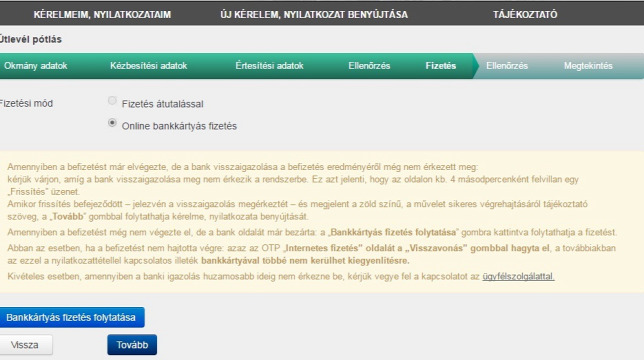Click the Tovább button
The height and width of the screenshot is (360, 644).
tap(132, 345)
